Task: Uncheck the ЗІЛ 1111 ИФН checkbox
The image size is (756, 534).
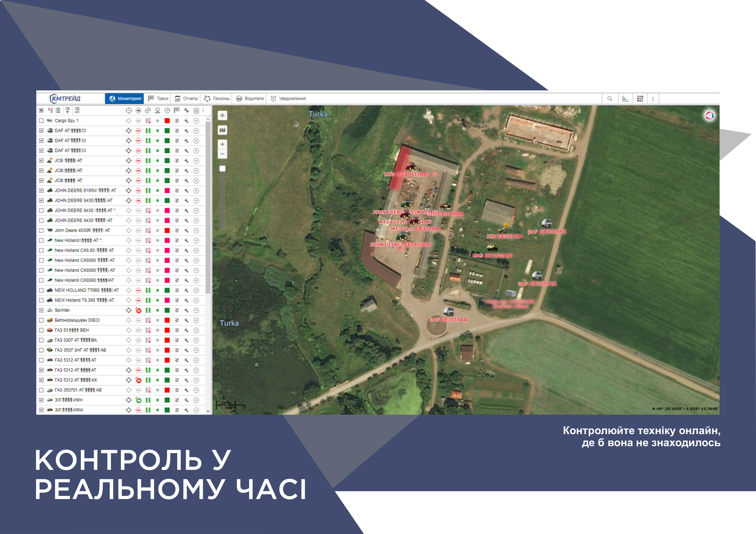Action: click(x=41, y=400)
